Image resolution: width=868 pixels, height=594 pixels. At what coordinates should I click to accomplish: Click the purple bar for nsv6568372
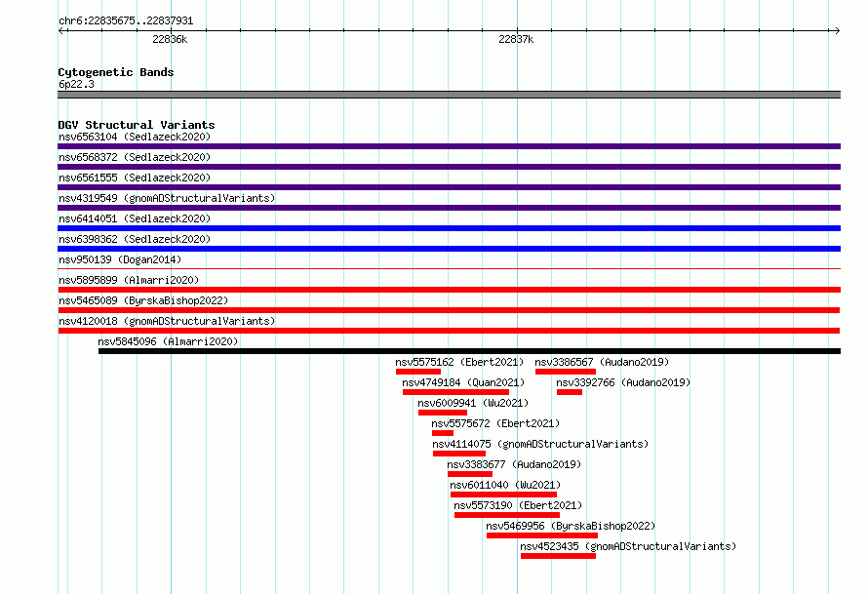tap(449, 167)
